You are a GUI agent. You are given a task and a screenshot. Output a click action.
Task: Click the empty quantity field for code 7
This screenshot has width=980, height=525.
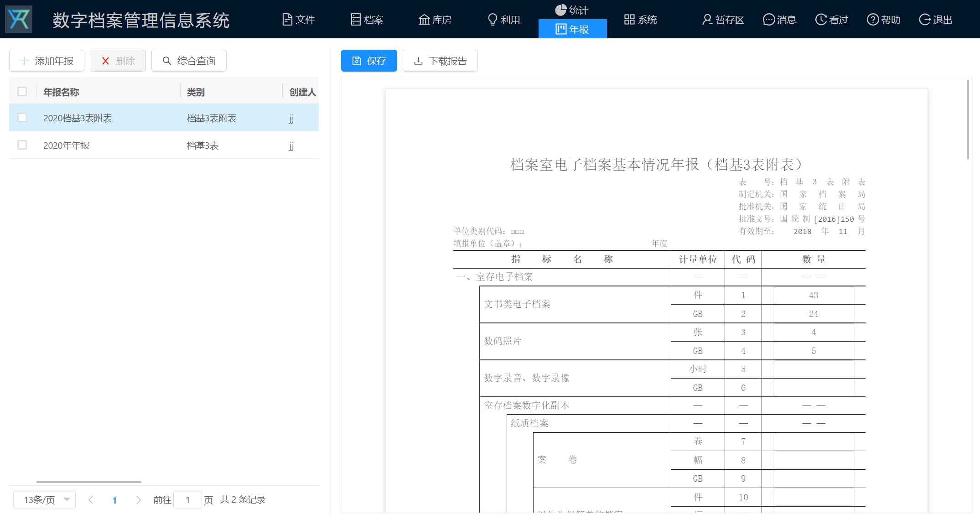(814, 442)
